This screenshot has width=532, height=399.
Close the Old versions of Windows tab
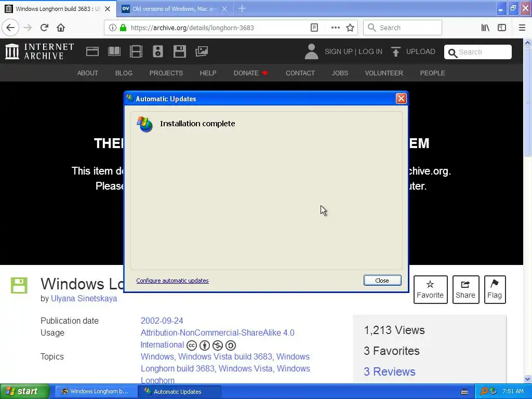coord(224,9)
